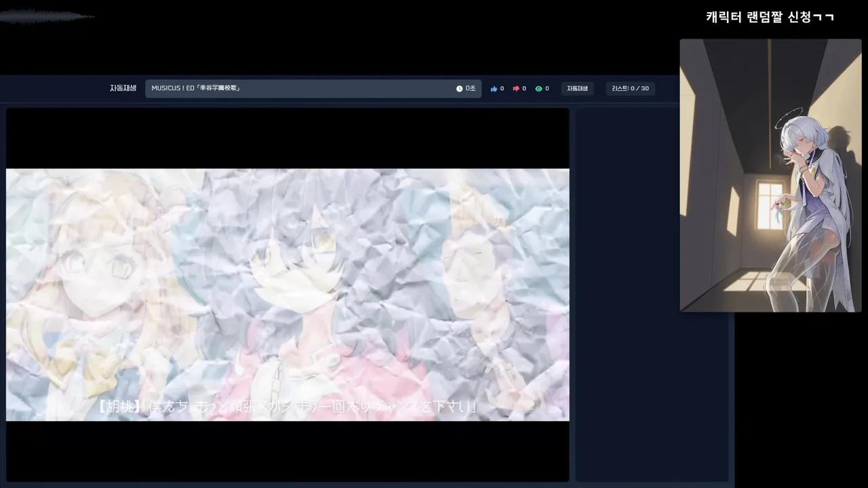The image size is (868, 488).
Task: Click the thumbs-down dislike icon
Action: click(x=516, y=89)
